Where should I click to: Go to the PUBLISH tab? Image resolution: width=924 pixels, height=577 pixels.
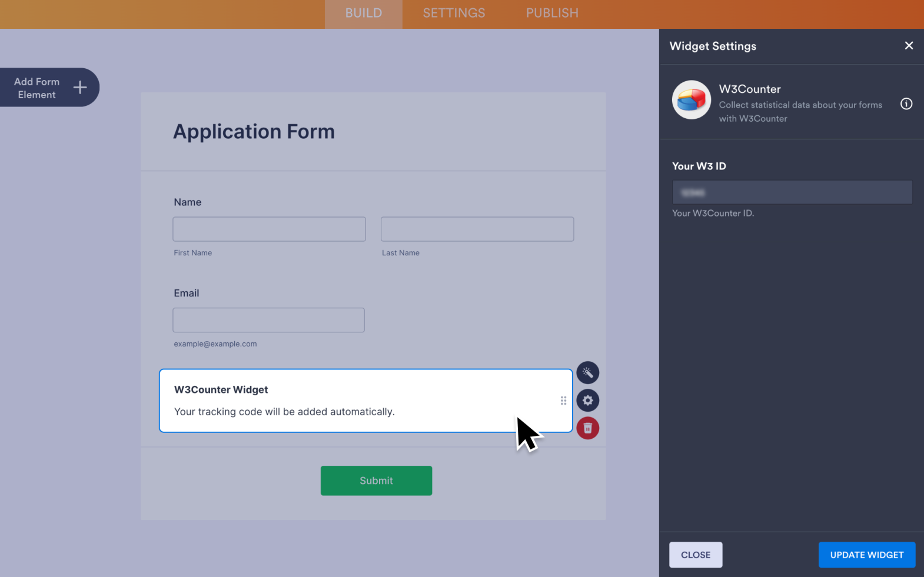(552, 14)
